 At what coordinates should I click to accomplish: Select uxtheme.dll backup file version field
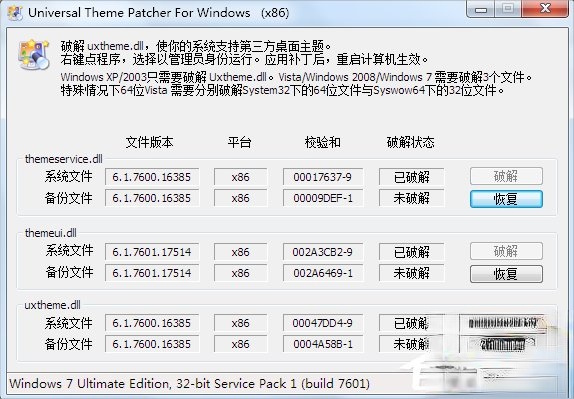click(152, 344)
